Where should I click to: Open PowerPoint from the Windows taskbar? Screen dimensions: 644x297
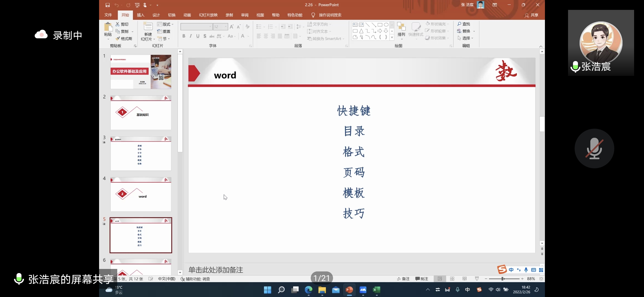[349, 290]
